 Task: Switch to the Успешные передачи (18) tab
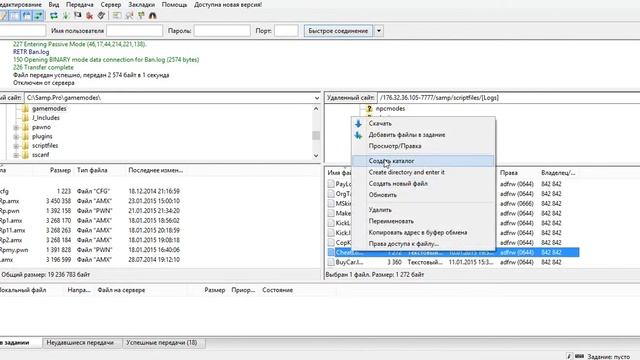click(162, 343)
